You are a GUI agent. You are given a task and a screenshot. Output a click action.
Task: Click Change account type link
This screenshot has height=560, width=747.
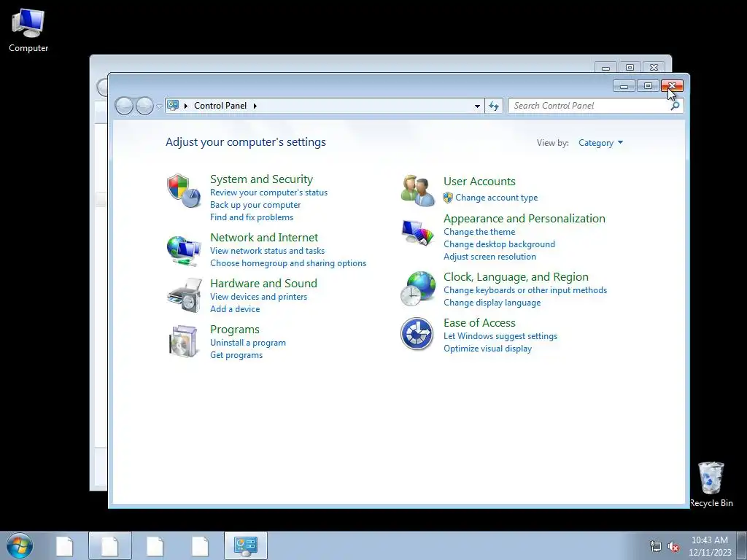click(x=496, y=198)
